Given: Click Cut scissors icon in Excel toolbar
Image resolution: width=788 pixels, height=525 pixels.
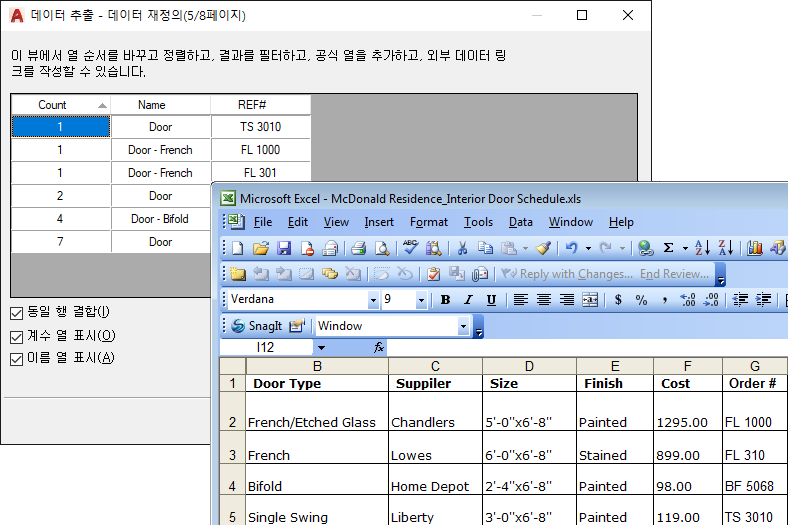Looking at the screenshot, I should (x=462, y=248).
